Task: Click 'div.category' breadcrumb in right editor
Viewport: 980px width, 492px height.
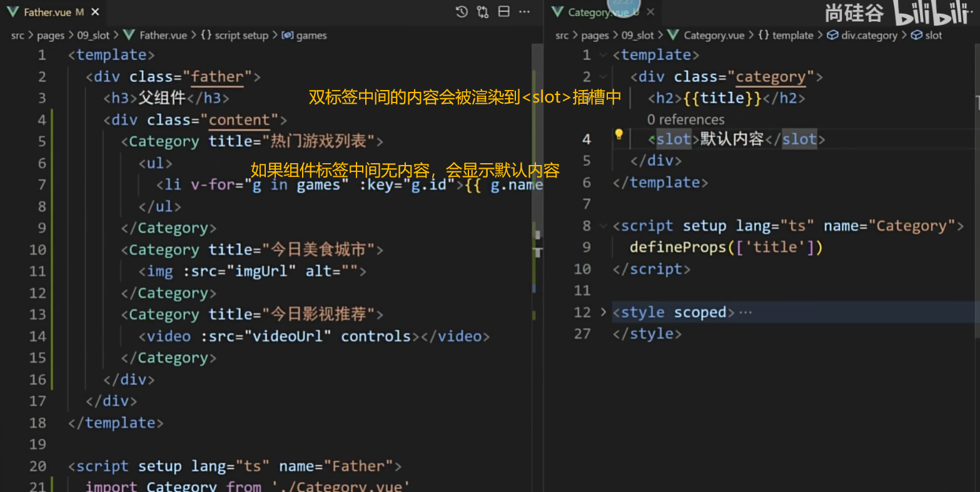Action: point(868,35)
